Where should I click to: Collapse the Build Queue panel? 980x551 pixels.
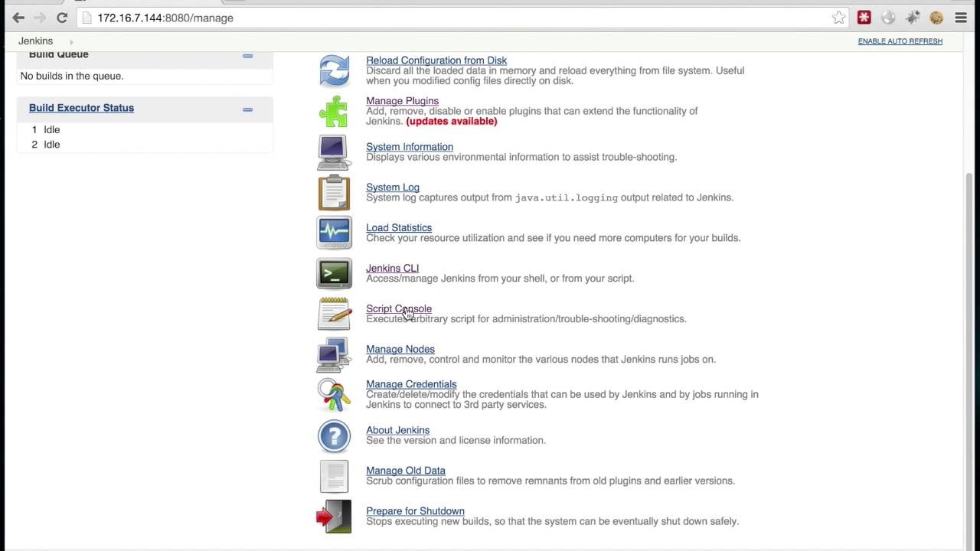(x=247, y=56)
